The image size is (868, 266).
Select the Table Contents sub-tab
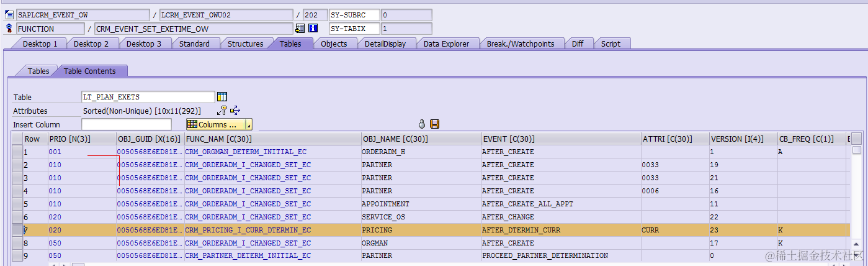coord(90,71)
